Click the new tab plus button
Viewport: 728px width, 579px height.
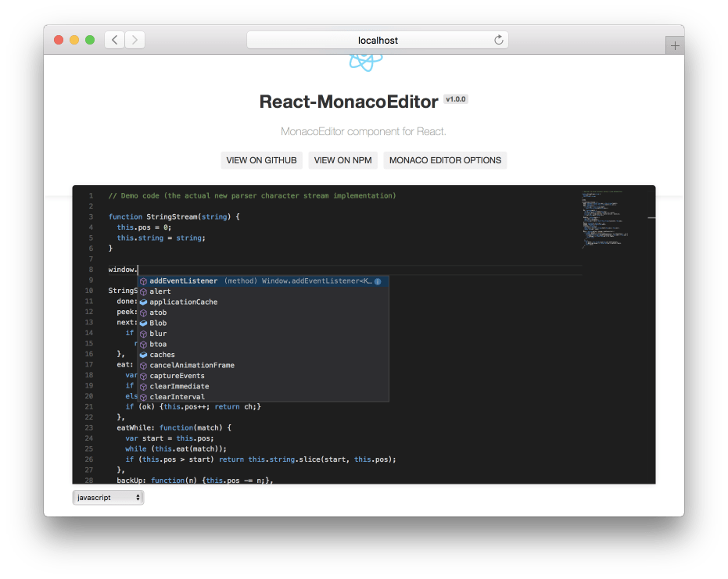[x=674, y=45]
